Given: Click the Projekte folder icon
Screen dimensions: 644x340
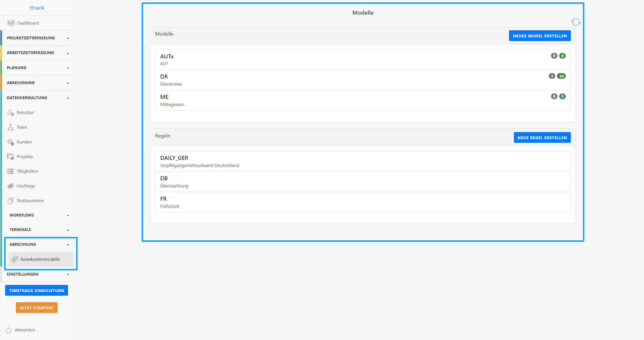Looking at the screenshot, I should click(x=10, y=157).
